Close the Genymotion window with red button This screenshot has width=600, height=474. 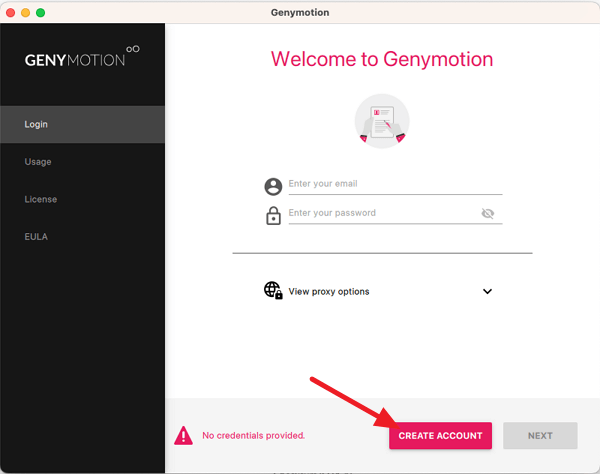point(10,13)
